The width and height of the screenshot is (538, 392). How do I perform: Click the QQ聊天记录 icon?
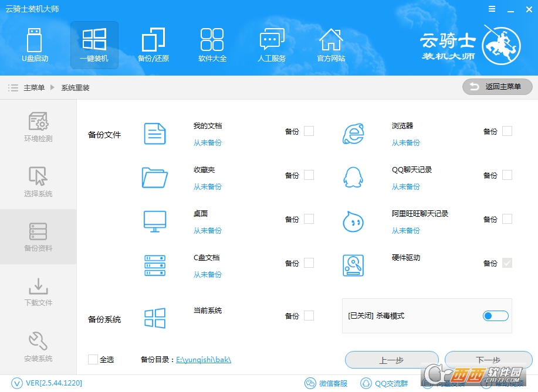(x=353, y=177)
